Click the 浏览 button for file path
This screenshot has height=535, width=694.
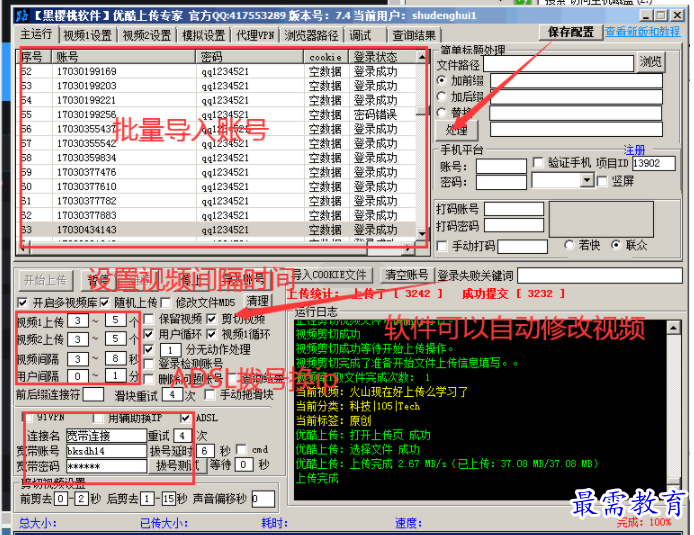click(651, 62)
